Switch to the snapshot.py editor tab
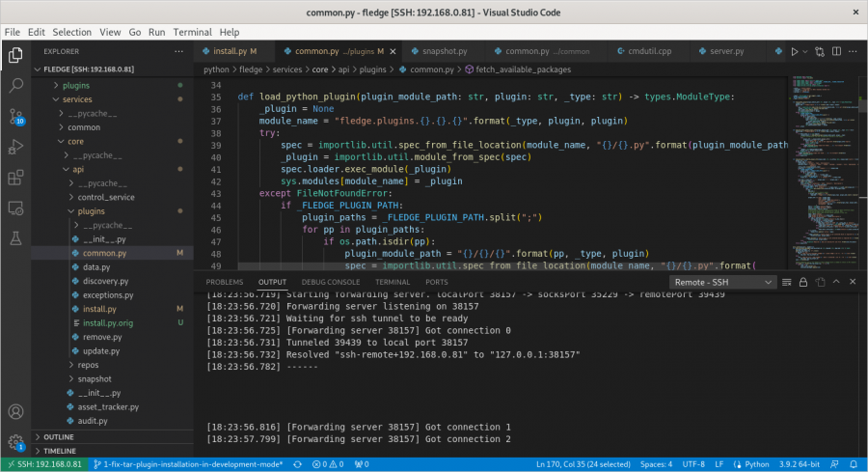Screen dimensions: 868x472 coord(444,51)
